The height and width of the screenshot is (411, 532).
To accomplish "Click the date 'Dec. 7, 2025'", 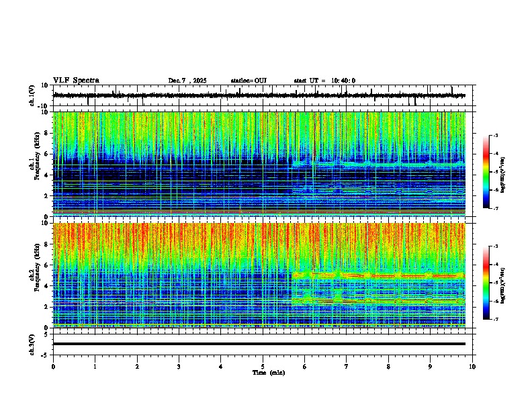I will [187, 81].
